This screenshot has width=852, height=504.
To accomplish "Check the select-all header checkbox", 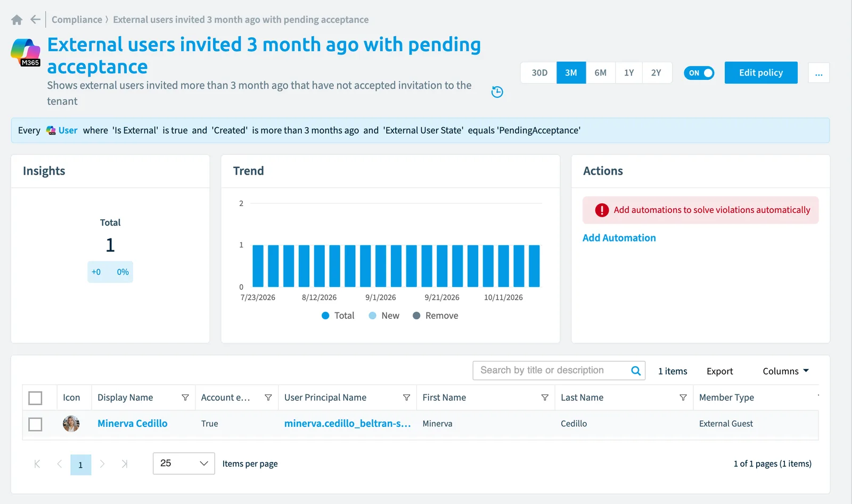I will click(x=35, y=398).
